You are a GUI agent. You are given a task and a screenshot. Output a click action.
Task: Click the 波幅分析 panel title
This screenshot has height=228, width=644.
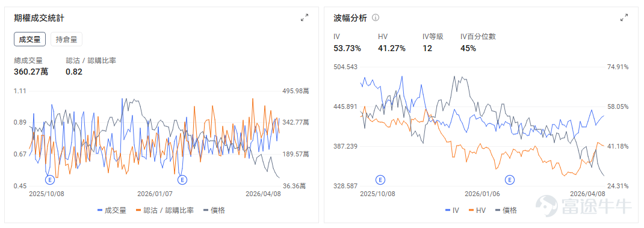click(x=350, y=17)
